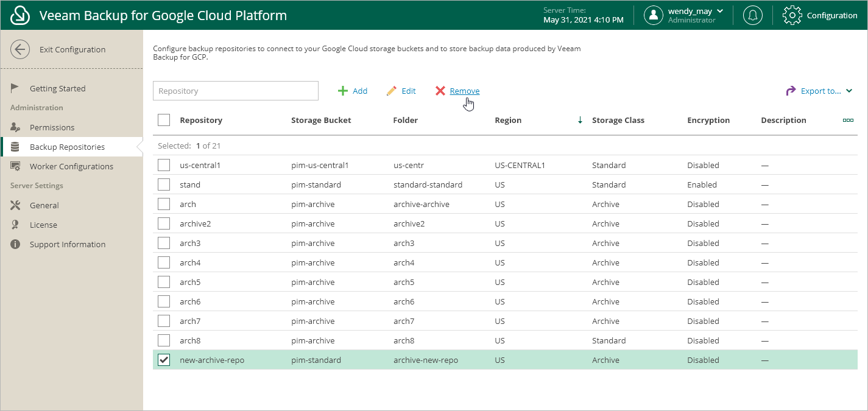Sort by the Storage Bucket column header
868x411 pixels.
321,120
